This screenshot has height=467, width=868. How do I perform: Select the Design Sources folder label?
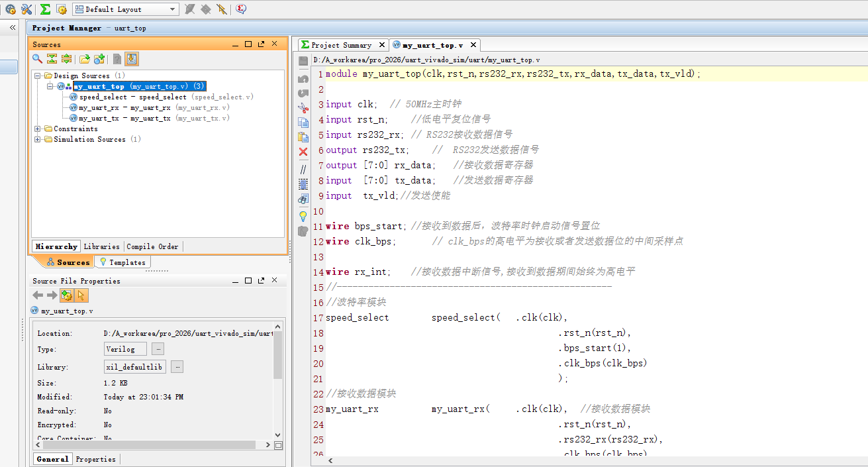(81, 76)
